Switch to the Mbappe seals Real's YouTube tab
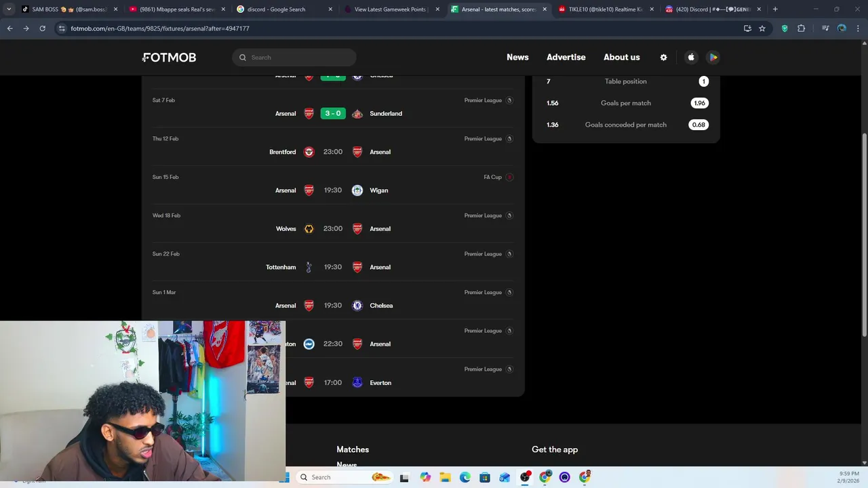 [x=176, y=9]
